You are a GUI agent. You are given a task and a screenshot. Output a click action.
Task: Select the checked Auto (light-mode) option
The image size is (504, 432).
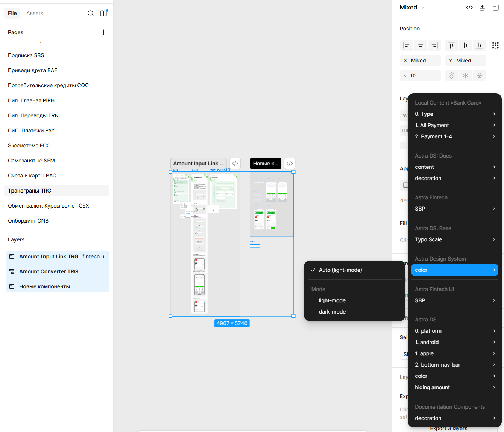pos(355,270)
